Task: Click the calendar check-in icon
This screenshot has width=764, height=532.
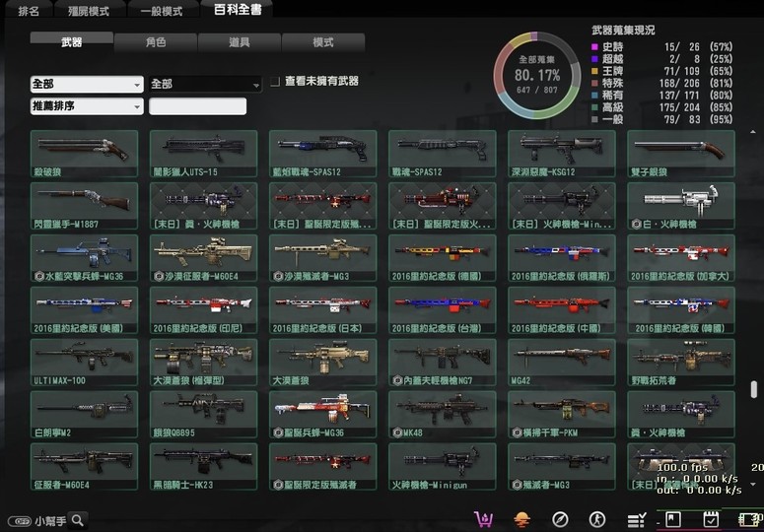Action: pos(710,519)
